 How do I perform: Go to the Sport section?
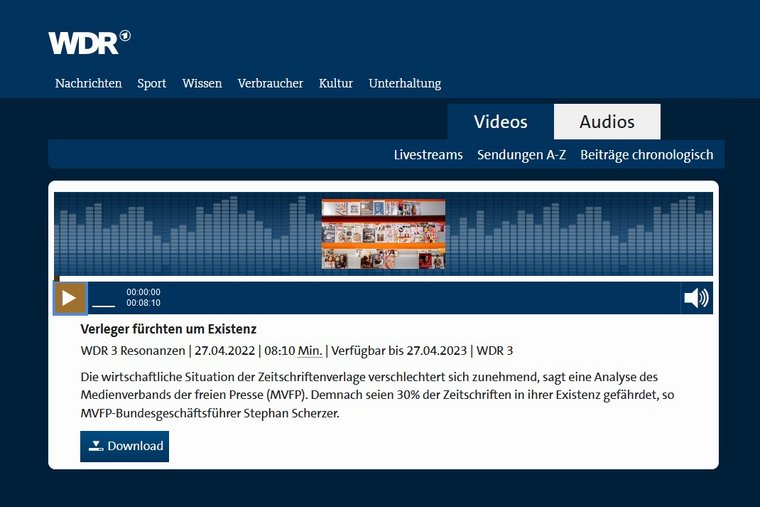[x=152, y=83]
